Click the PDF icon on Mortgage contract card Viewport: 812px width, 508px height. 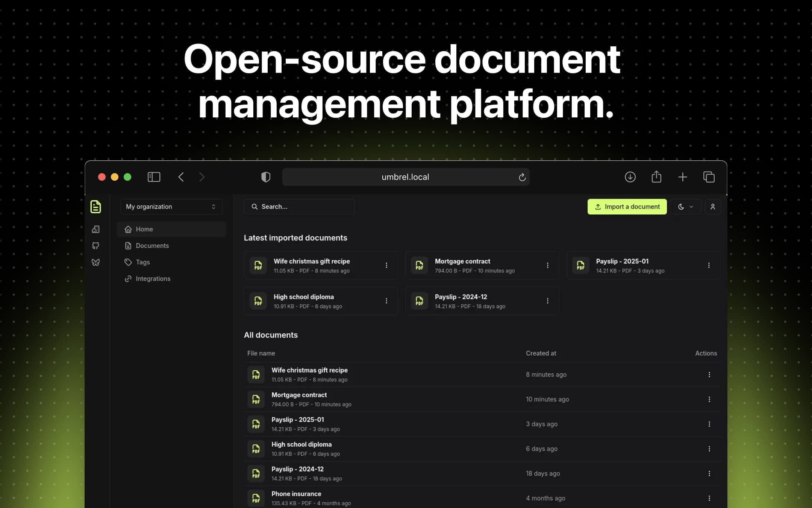pyautogui.click(x=419, y=265)
